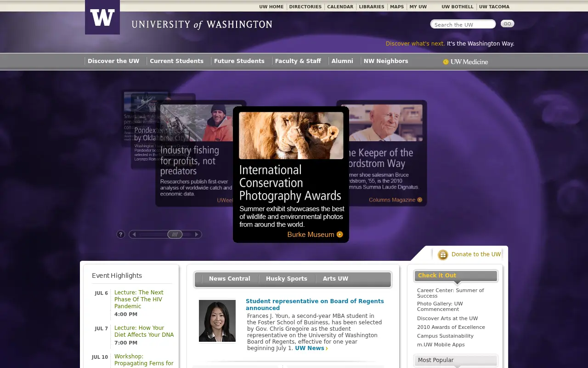Open NW Neighbors menu
Screen dimensions: 588x368
pos(386,61)
